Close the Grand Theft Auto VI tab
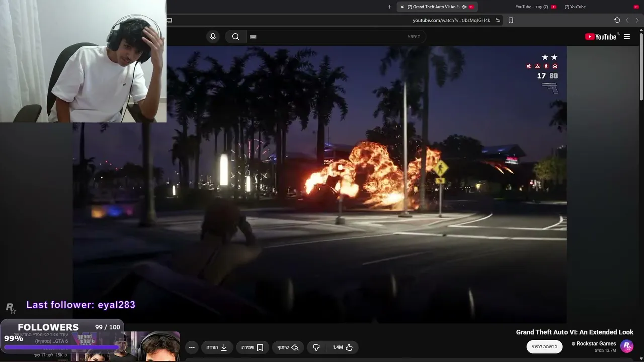 tap(402, 7)
